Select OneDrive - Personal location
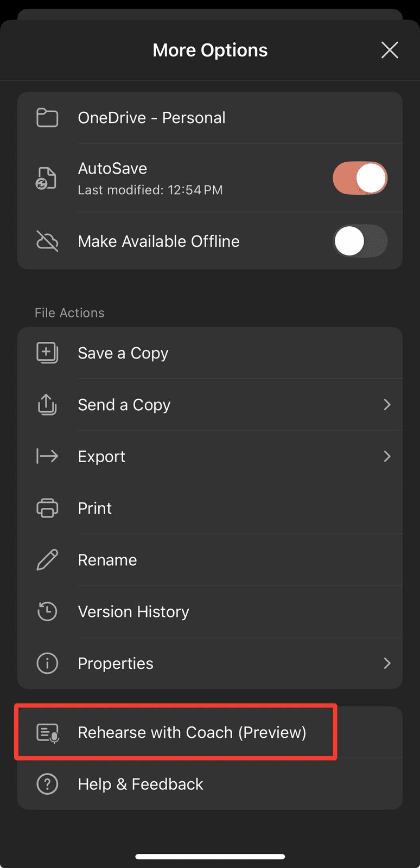The width and height of the screenshot is (420, 868). pyautogui.click(x=151, y=118)
